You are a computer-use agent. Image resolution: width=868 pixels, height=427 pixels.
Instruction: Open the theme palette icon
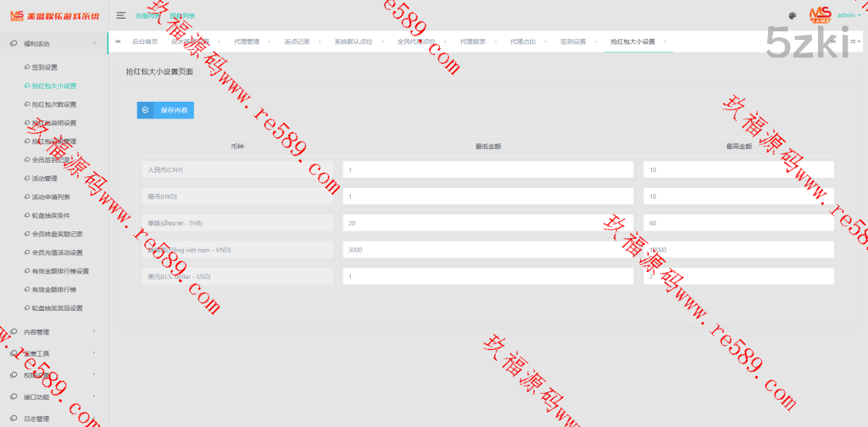pos(792,15)
